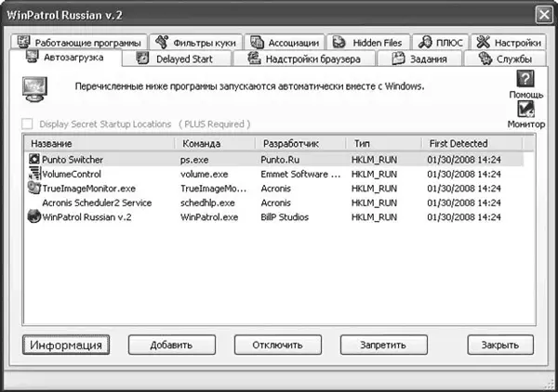
Task: Click the Закрыть button
Action: click(x=500, y=345)
